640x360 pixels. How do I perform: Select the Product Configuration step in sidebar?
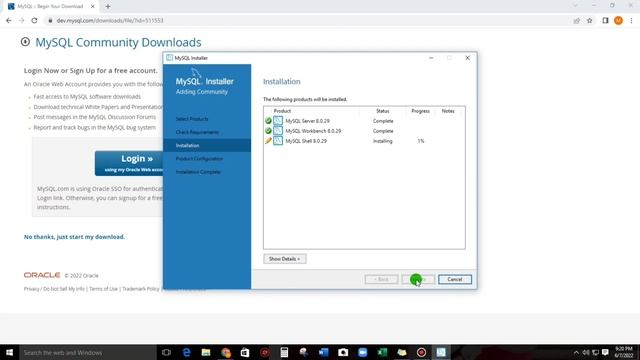coord(199,158)
